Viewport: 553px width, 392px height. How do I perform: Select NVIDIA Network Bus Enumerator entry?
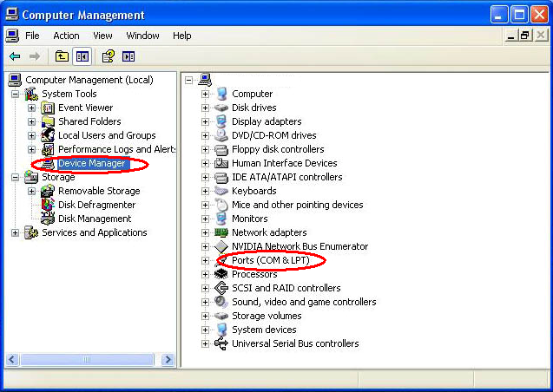[x=300, y=246]
